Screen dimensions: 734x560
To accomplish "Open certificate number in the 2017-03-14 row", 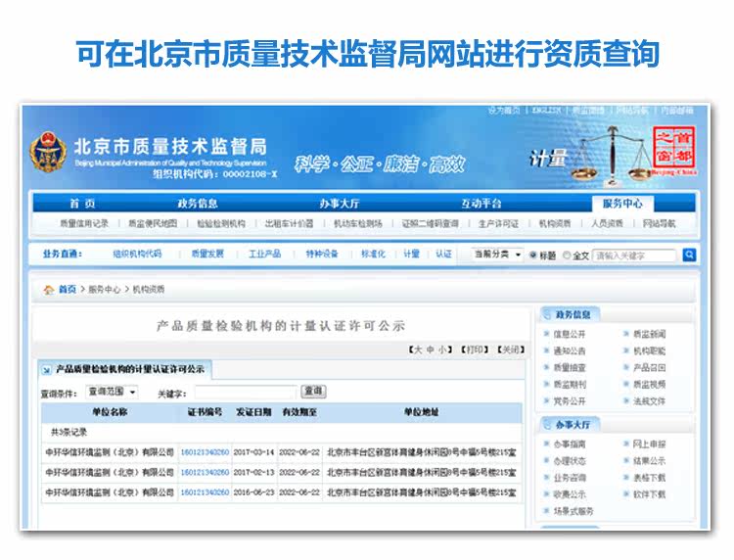I will (205, 452).
